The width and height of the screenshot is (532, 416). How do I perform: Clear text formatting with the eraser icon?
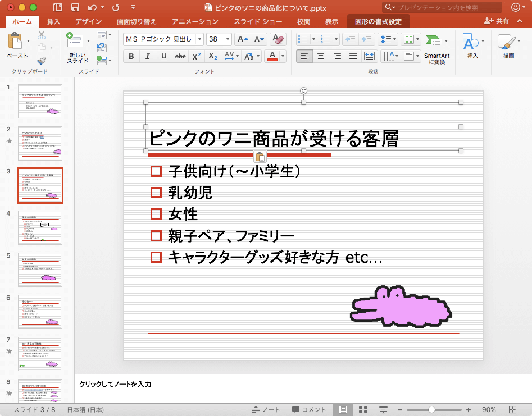click(x=278, y=39)
